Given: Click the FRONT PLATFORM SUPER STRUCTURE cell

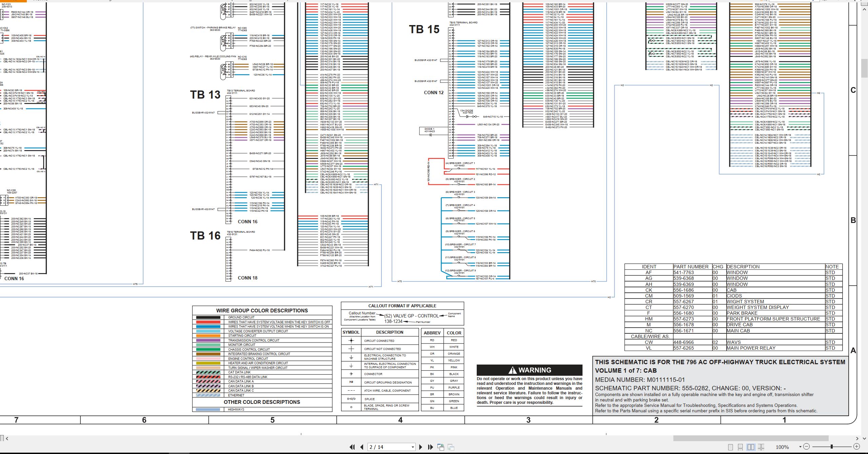Looking at the screenshot, I should tap(775, 319).
